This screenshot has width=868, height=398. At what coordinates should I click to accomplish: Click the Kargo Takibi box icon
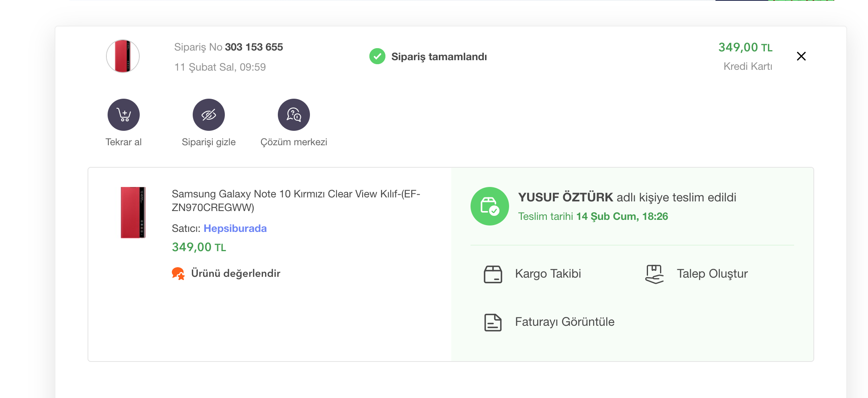(493, 274)
